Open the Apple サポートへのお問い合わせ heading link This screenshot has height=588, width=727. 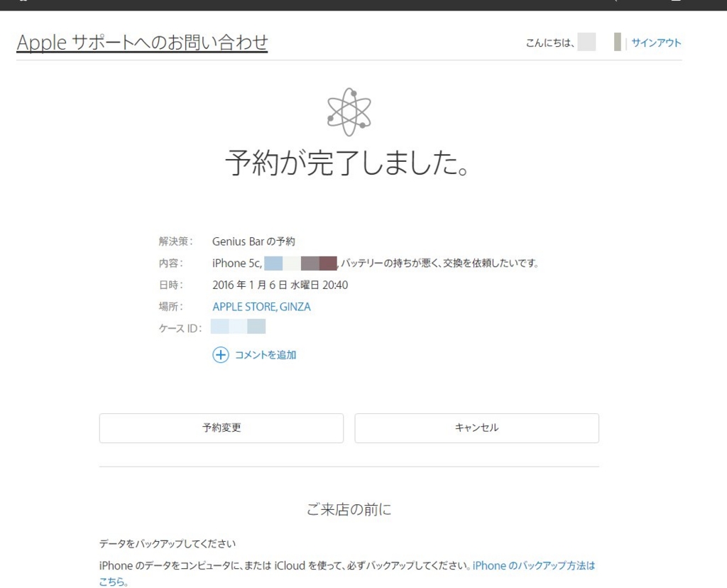142,42
